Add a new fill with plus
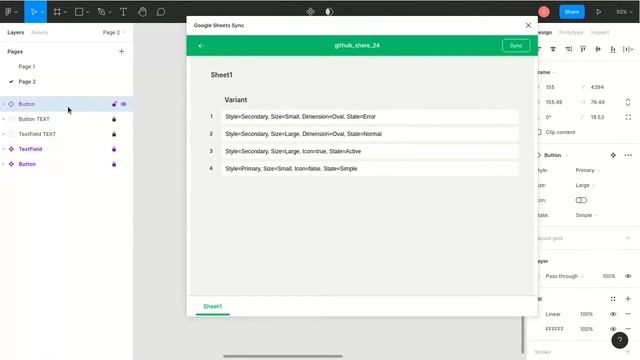 [628, 299]
